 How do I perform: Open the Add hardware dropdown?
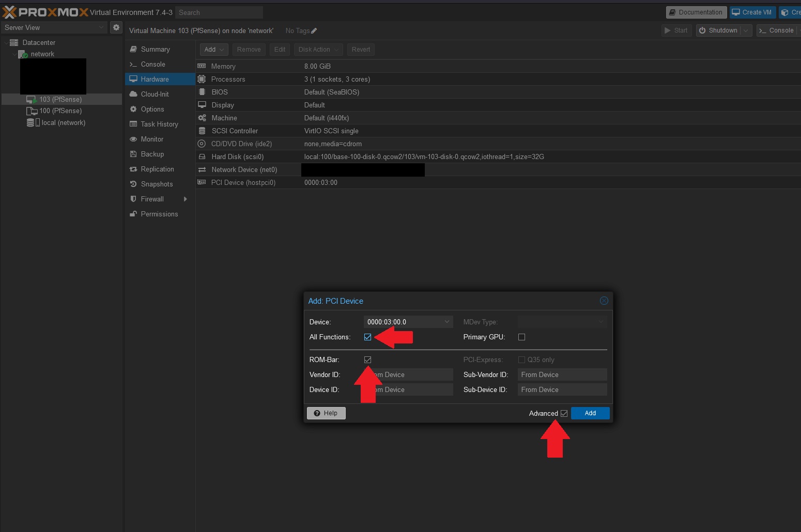coord(214,50)
